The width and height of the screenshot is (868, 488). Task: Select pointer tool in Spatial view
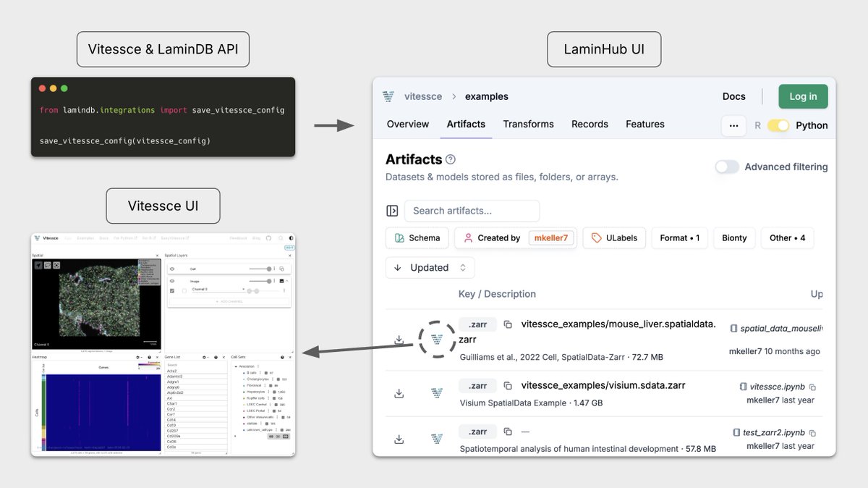tap(38, 265)
